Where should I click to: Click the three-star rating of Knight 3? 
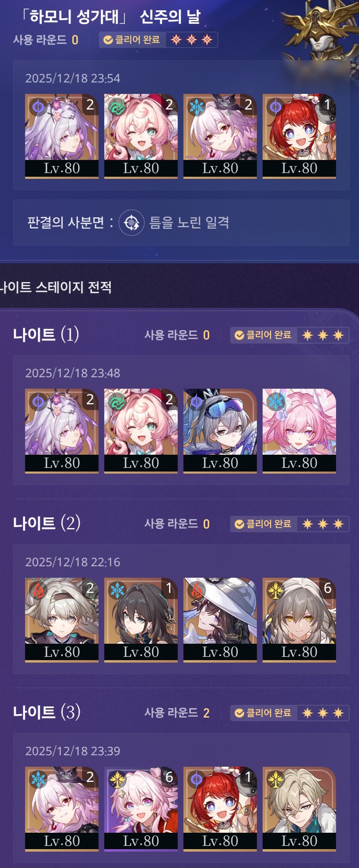322,713
